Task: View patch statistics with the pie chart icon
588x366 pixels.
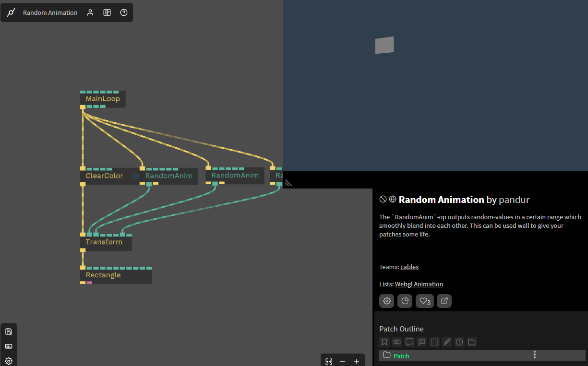Action: point(405,301)
